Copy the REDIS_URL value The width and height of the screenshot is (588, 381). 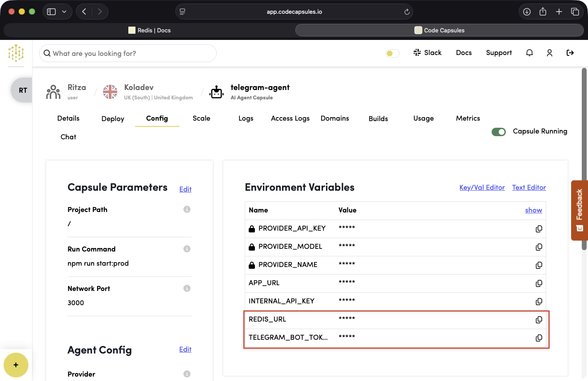[x=539, y=320]
